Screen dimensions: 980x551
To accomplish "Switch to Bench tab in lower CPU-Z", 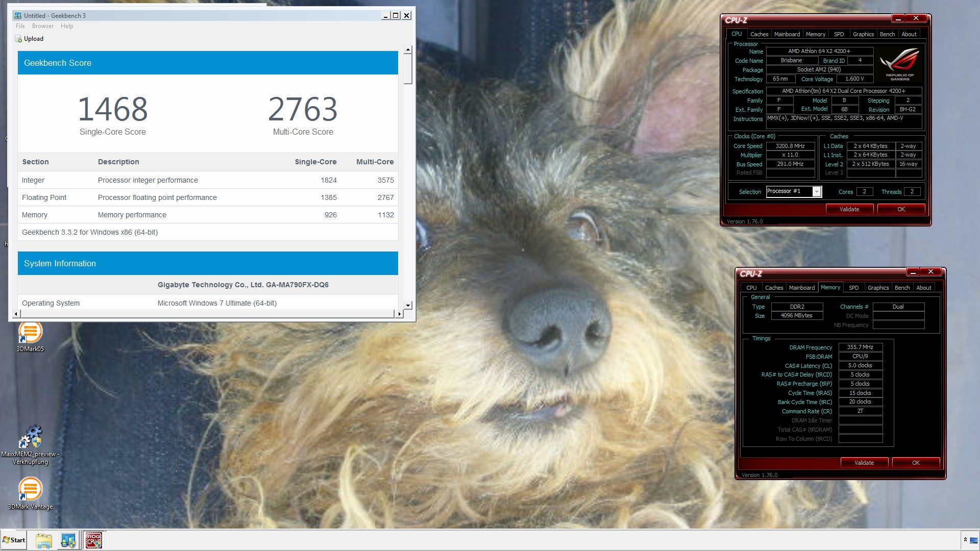I will tap(902, 288).
